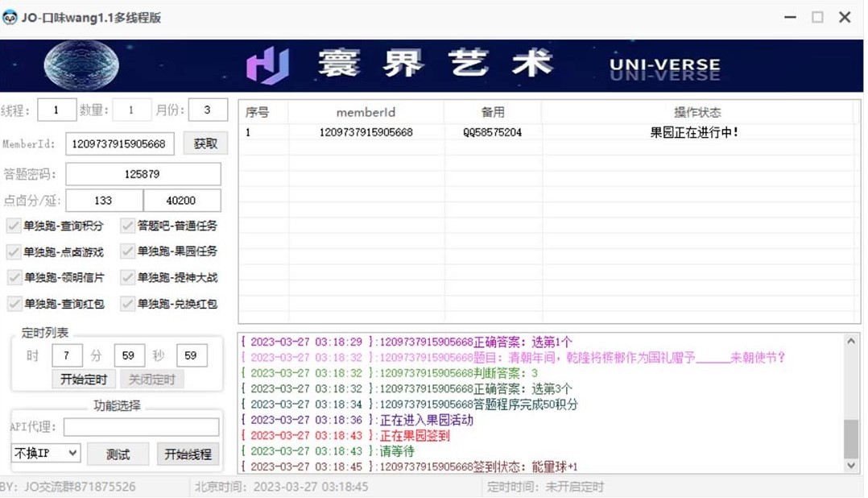Click the 测试 button
The width and height of the screenshot is (868, 498).
point(118,454)
